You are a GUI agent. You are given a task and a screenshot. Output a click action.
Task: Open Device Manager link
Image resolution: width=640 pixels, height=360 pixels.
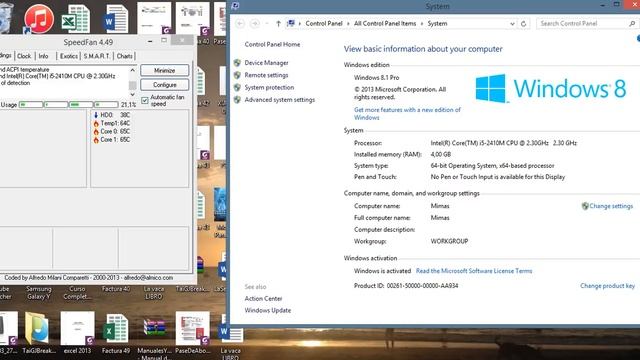coord(266,63)
